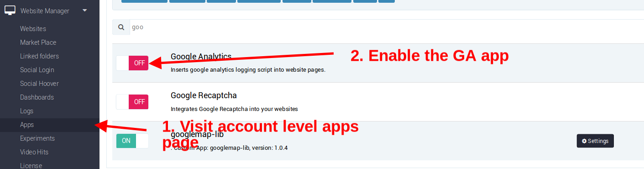The width and height of the screenshot is (644, 169).
Task: Click the Google Analytics app title
Action: 201,57
